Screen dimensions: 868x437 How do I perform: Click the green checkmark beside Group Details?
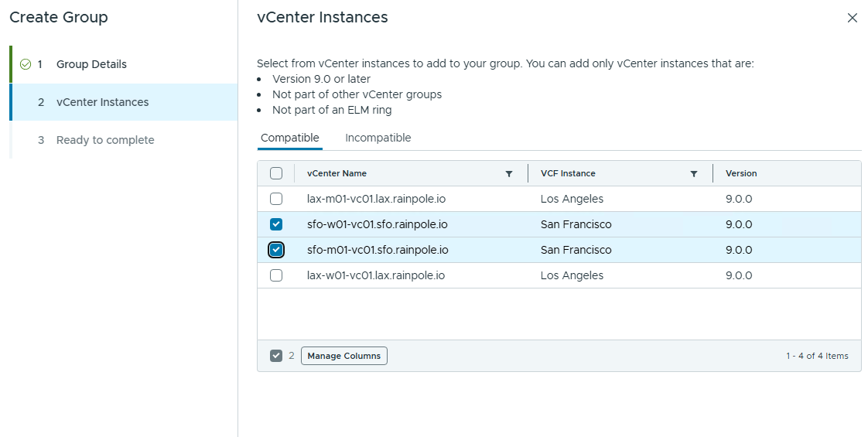[26, 64]
